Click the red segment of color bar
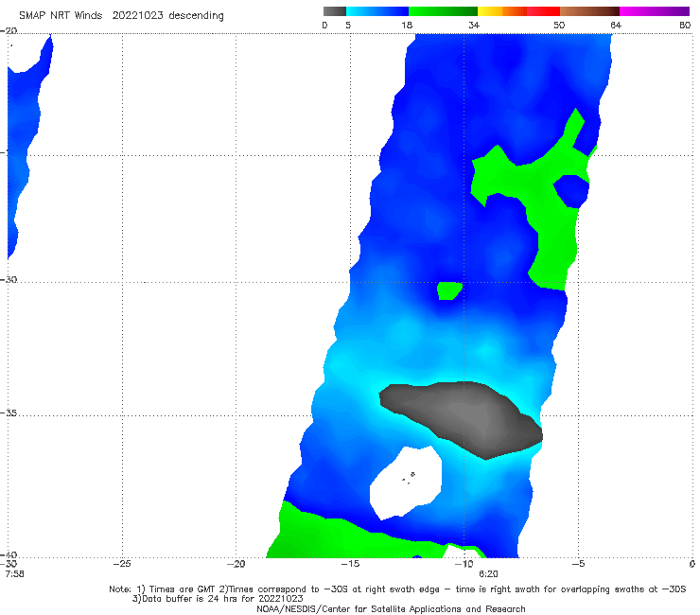 coord(543,11)
